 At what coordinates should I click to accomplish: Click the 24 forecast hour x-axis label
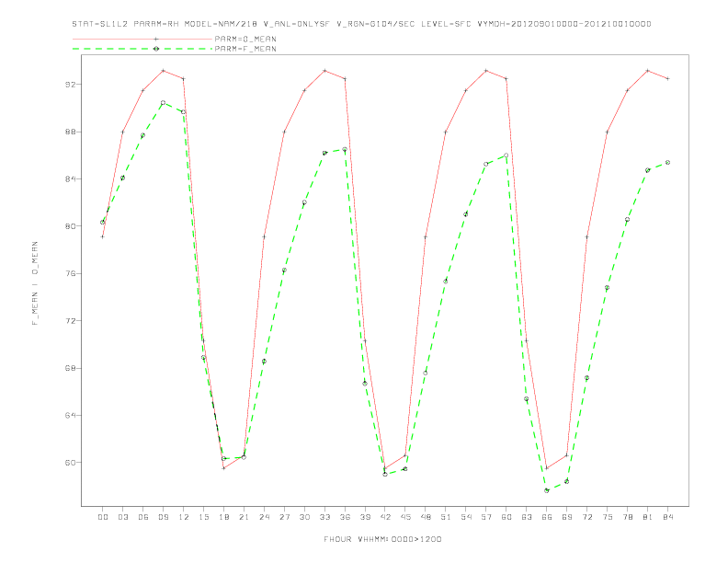click(x=264, y=517)
